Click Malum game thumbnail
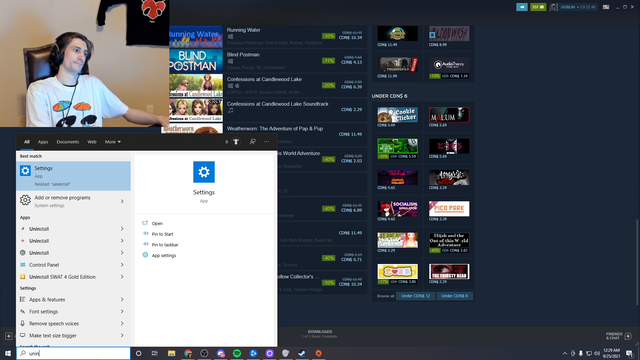The width and height of the screenshot is (640, 360). (x=449, y=115)
